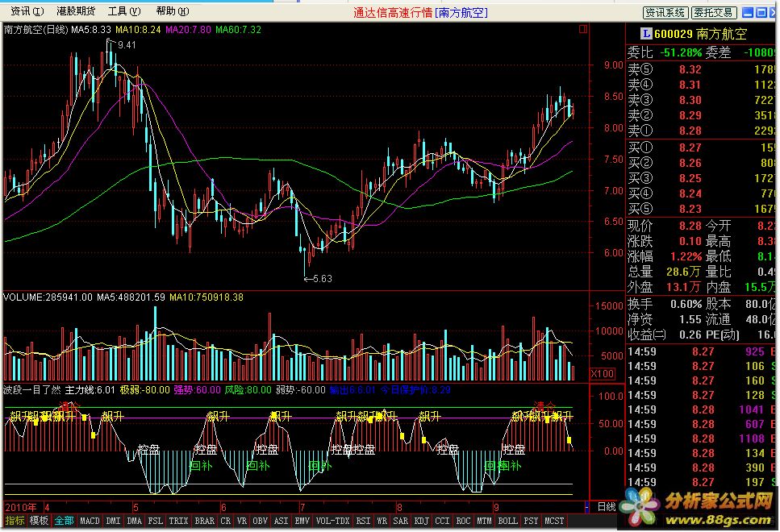
Task: Click the X100 volume scale box
Action: (603, 373)
